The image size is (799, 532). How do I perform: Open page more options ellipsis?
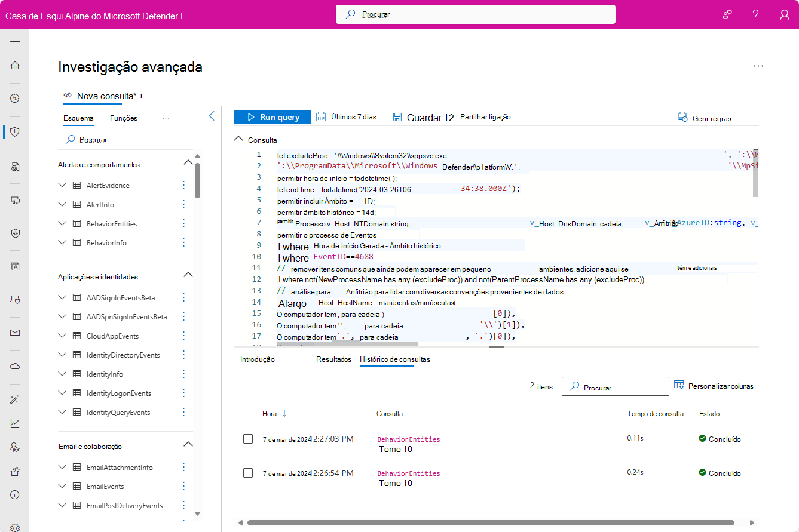click(x=758, y=66)
